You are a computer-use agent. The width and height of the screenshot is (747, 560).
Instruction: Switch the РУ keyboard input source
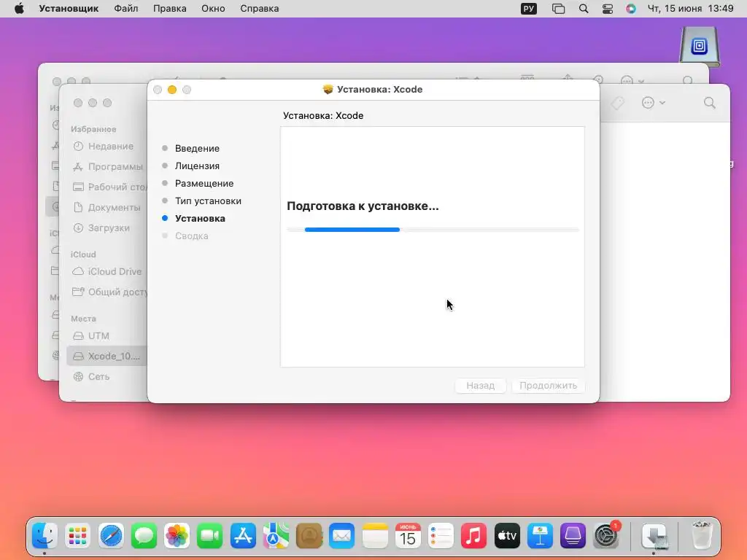[x=529, y=9]
